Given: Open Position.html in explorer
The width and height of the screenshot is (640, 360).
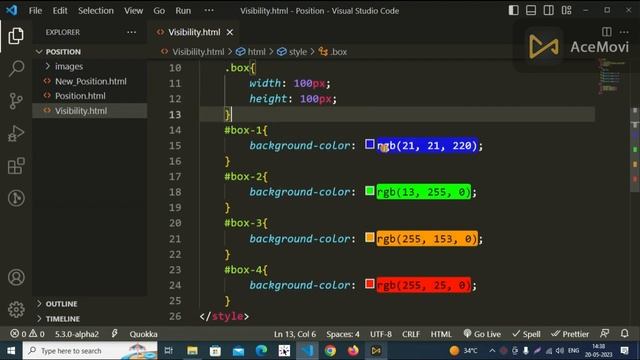Looking at the screenshot, I should coord(90,96).
